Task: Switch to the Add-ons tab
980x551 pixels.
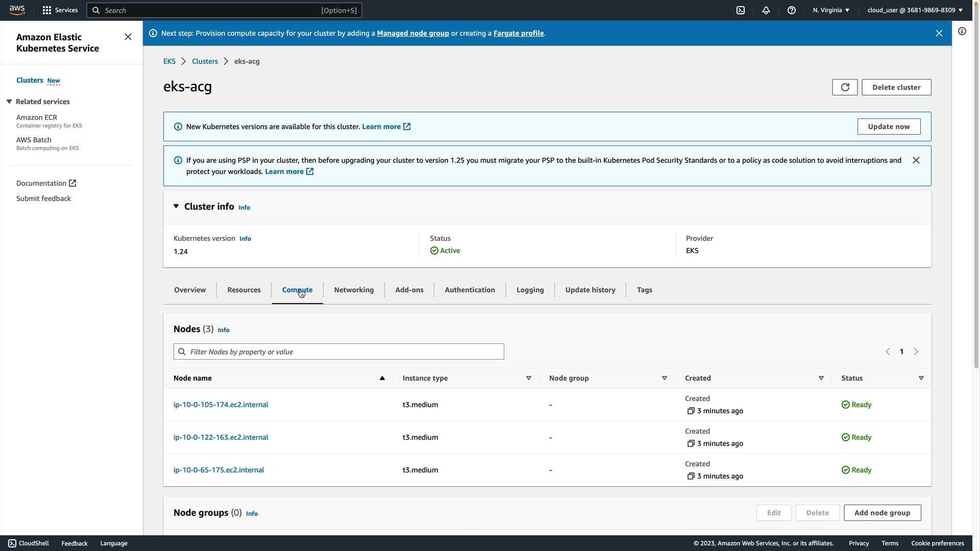Action: pyautogui.click(x=409, y=290)
